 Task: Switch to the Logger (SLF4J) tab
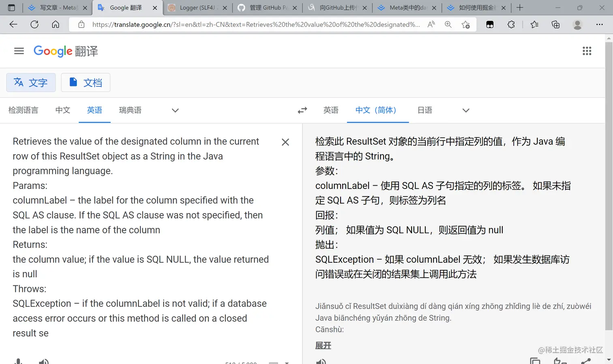[x=197, y=8]
